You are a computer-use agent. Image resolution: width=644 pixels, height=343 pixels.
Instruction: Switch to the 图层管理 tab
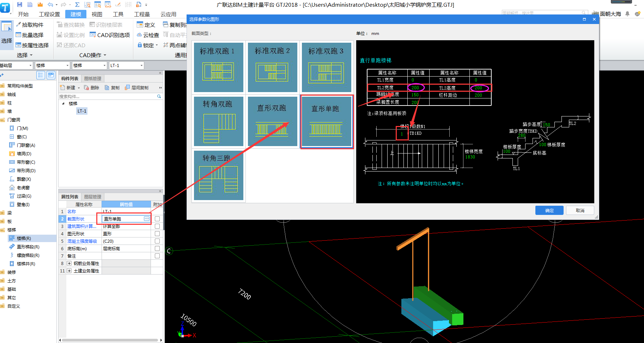pyautogui.click(x=93, y=197)
